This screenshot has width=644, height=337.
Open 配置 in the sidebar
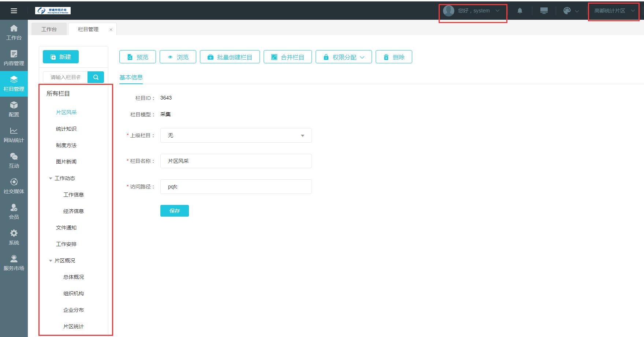point(14,109)
